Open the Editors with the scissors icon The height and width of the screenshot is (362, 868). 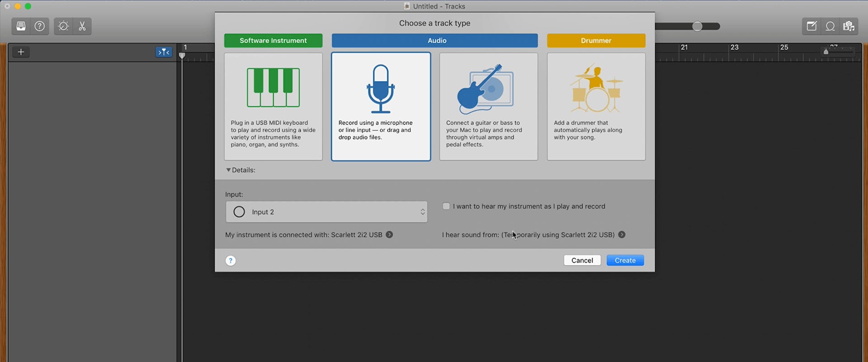(x=82, y=26)
